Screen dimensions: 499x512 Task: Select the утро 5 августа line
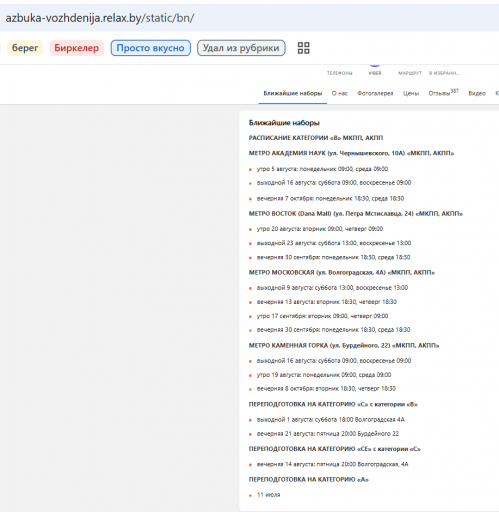(322, 169)
